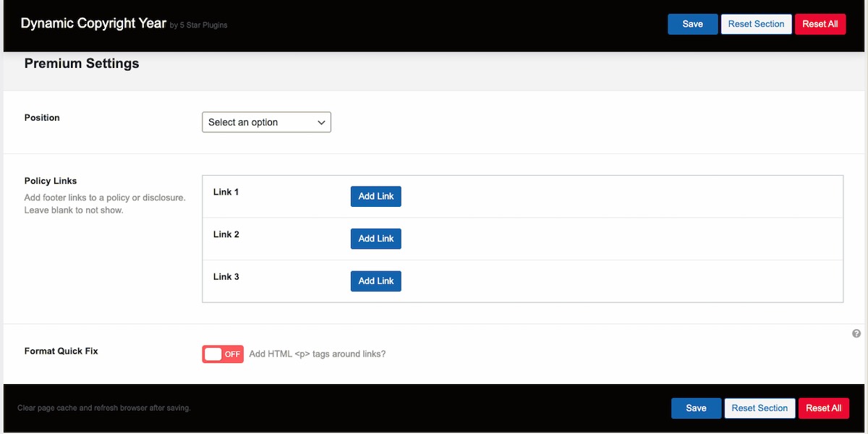Click the red Reset All button at top

tap(820, 24)
